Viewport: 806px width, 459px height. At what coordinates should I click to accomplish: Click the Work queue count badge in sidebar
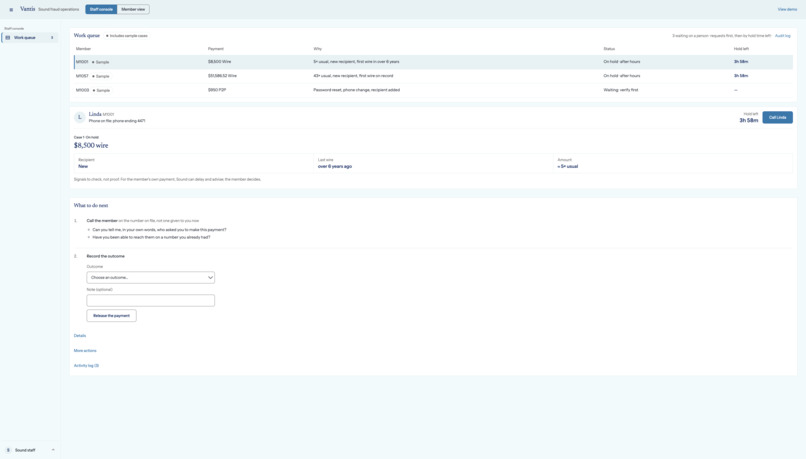(x=52, y=38)
